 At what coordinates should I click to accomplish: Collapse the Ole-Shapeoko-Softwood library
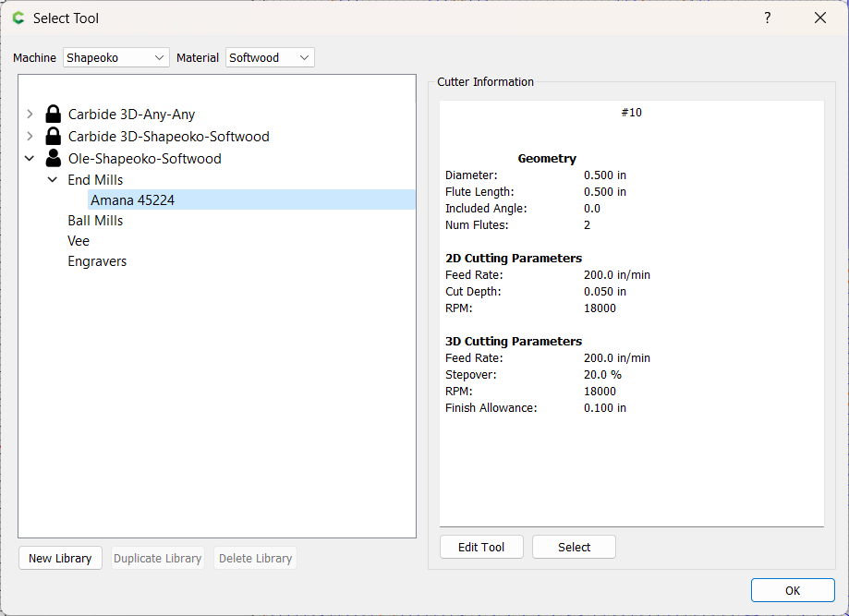[30, 159]
